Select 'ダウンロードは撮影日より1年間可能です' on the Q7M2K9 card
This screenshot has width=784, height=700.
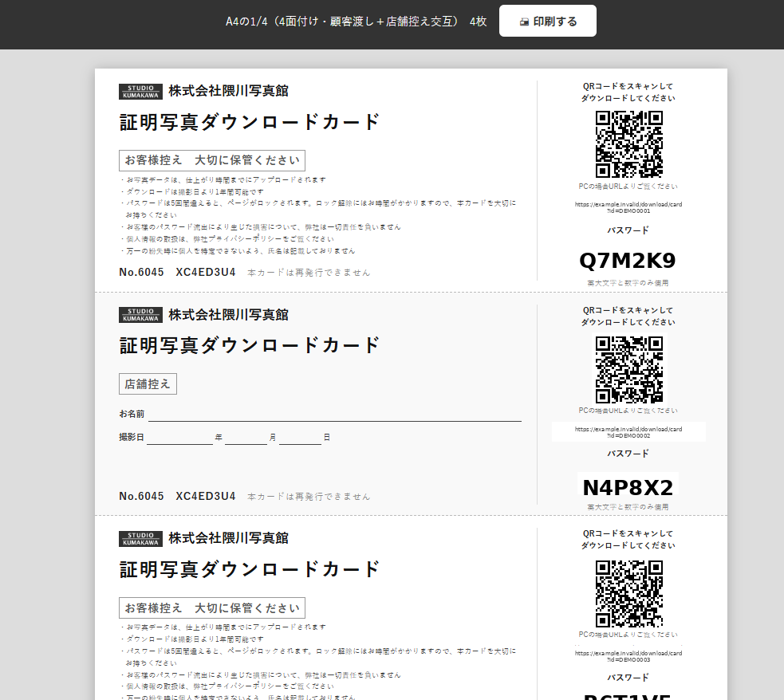[195, 192]
